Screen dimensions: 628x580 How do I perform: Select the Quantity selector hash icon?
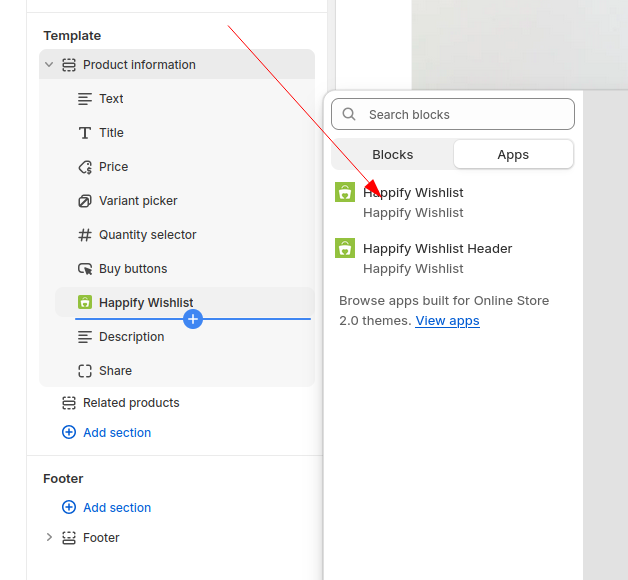point(85,235)
